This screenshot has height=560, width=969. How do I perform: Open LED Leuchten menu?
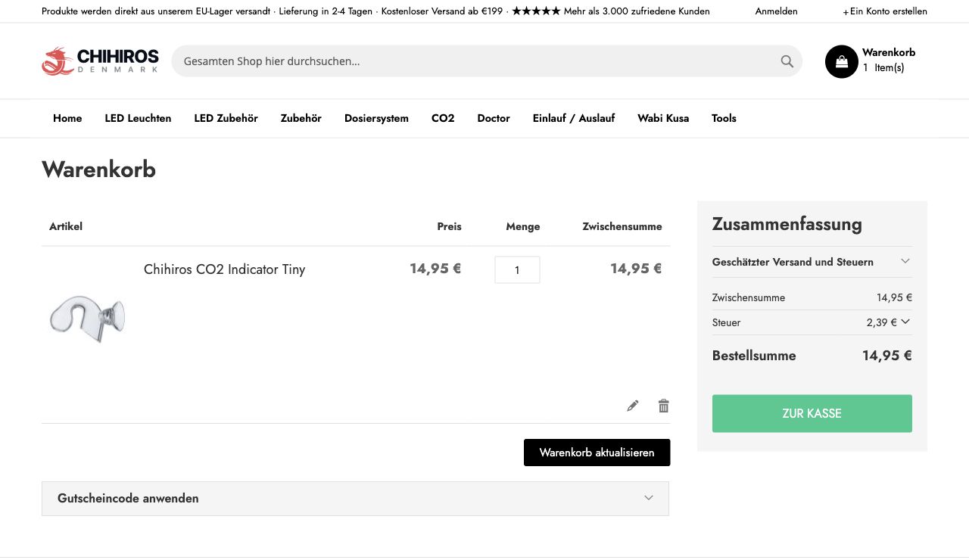[138, 118]
